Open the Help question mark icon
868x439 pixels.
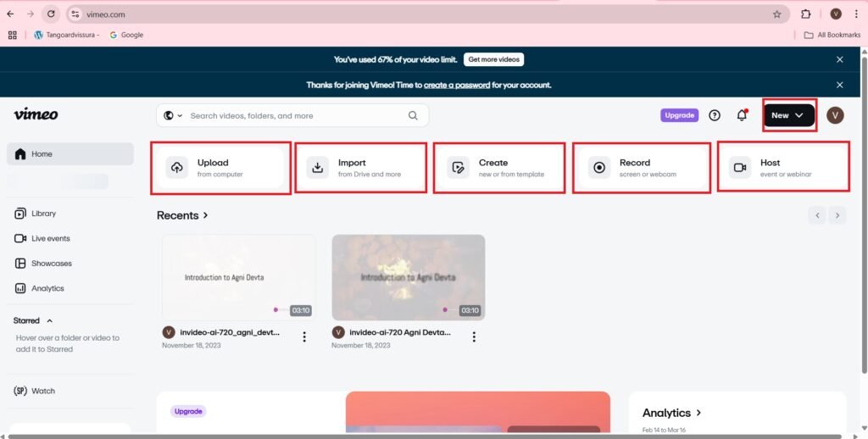(715, 115)
